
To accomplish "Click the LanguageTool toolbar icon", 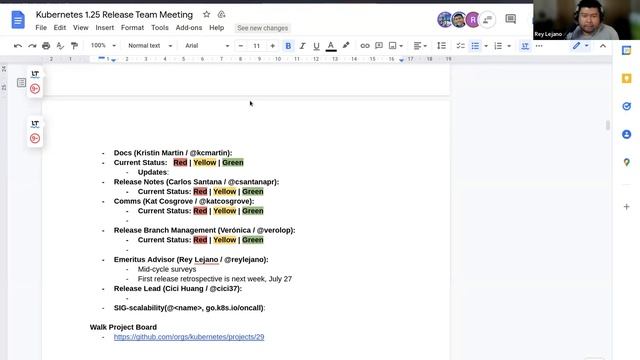I will coord(525,46).
